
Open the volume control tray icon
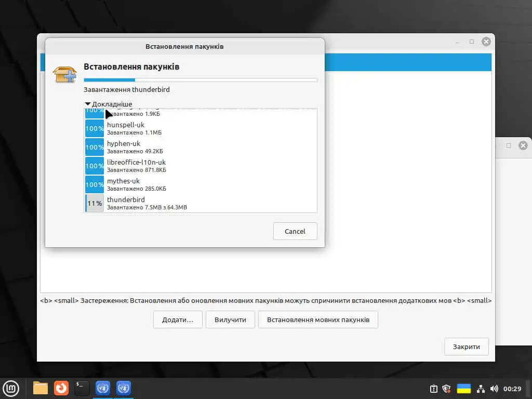494,389
